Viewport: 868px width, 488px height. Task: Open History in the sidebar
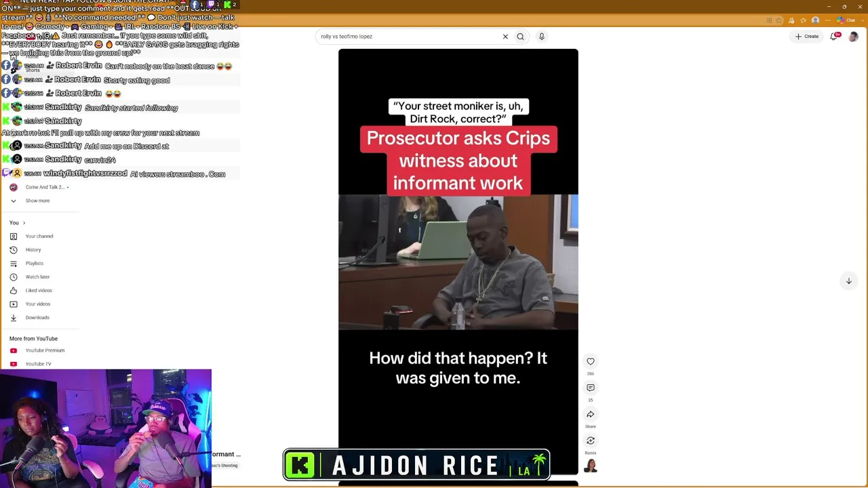click(x=33, y=250)
